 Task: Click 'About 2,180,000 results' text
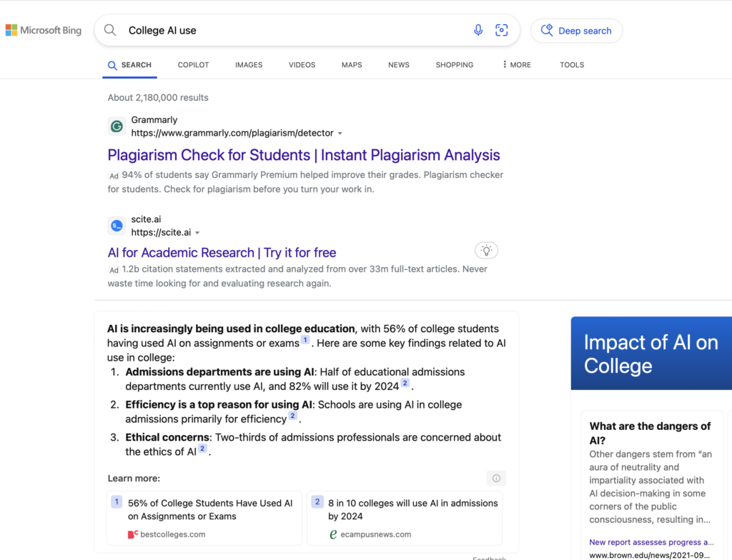(158, 98)
